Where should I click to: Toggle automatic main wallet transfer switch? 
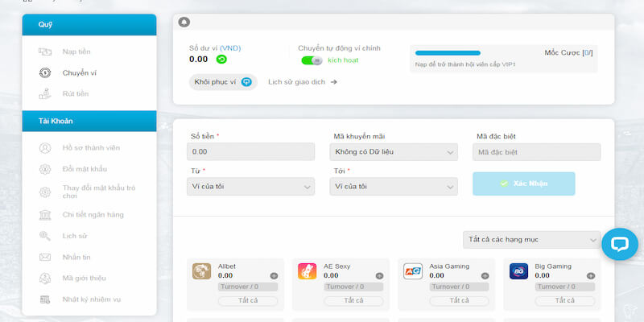click(312, 60)
